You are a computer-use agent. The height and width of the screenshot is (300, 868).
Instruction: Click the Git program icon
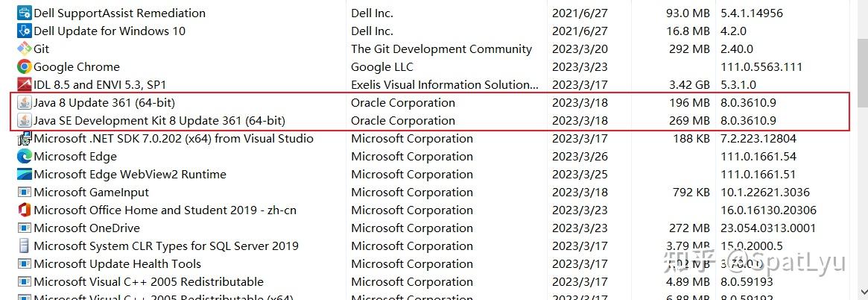click(24, 49)
